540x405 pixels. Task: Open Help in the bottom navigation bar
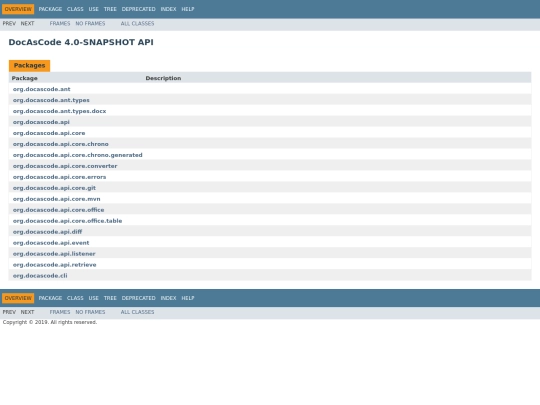pos(188,298)
